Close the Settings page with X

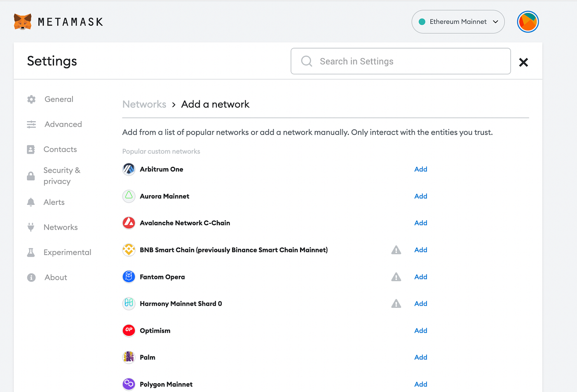pos(523,62)
